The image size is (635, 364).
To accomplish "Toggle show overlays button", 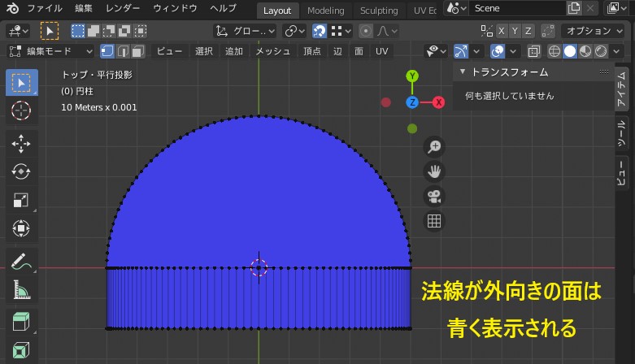I will click(498, 51).
